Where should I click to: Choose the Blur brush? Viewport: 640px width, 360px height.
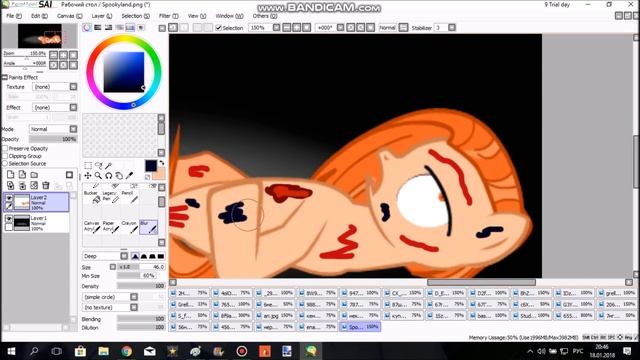[x=148, y=227]
